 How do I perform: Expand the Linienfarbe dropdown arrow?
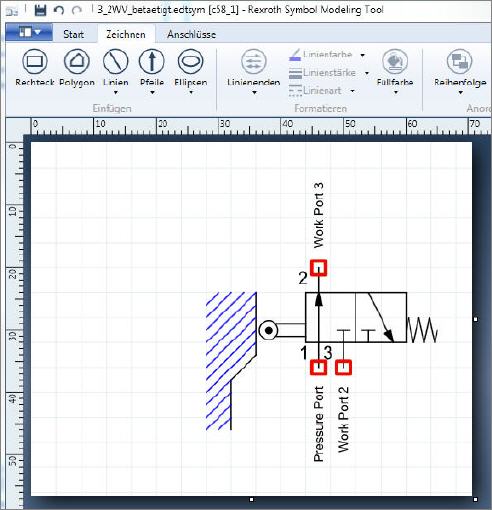click(363, 55)
